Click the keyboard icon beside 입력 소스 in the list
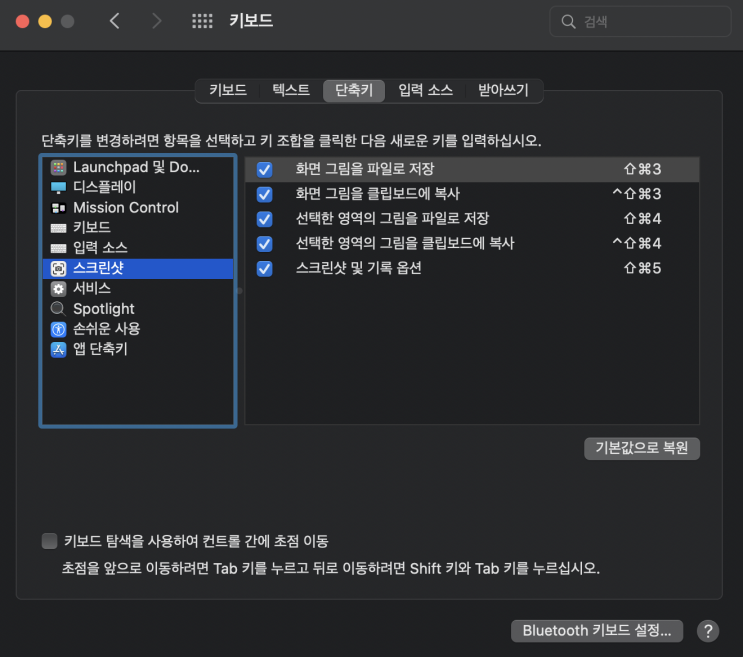The image size is (743, 657). [58, 248]
